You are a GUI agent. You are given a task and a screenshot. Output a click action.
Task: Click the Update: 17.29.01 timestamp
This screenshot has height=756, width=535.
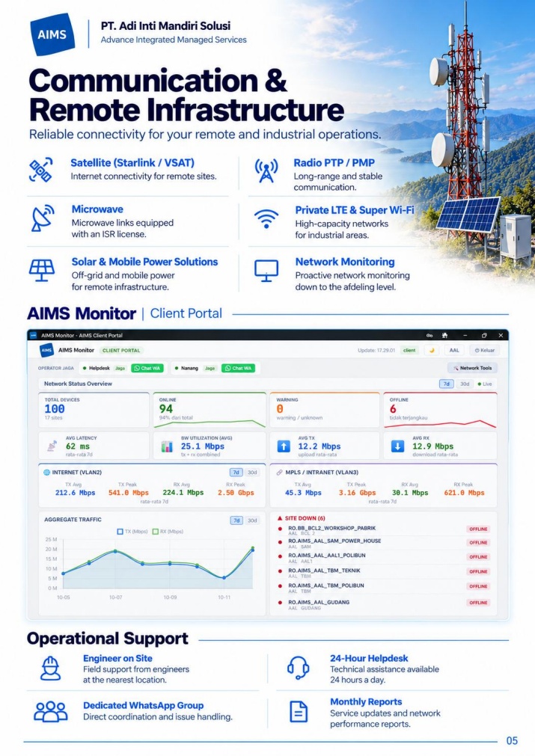[376, 351]
